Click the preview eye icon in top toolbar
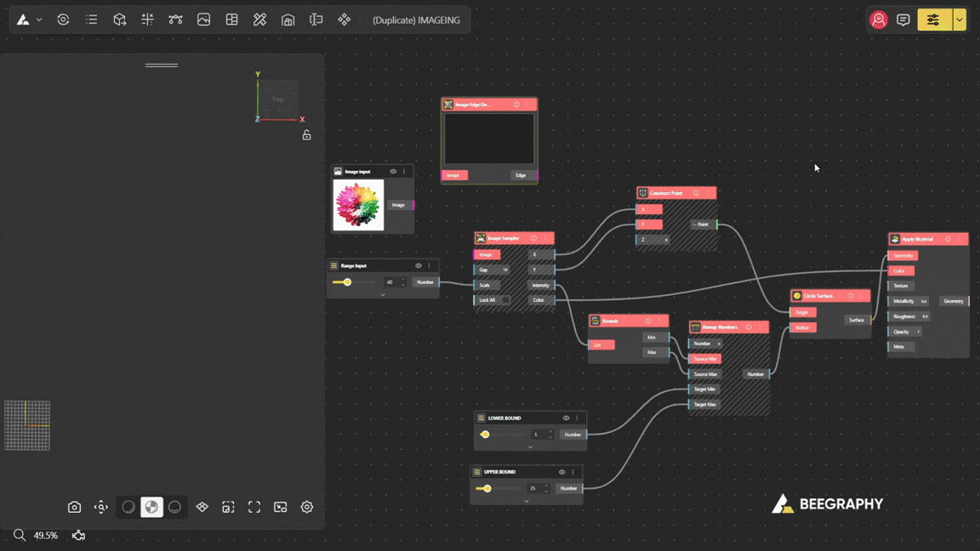Viewport: 980px width, 551px height. 63,20
